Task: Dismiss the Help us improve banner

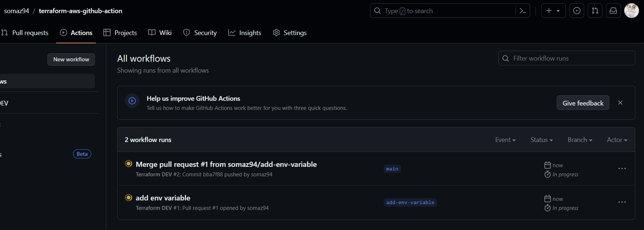Action: (620, 103)
